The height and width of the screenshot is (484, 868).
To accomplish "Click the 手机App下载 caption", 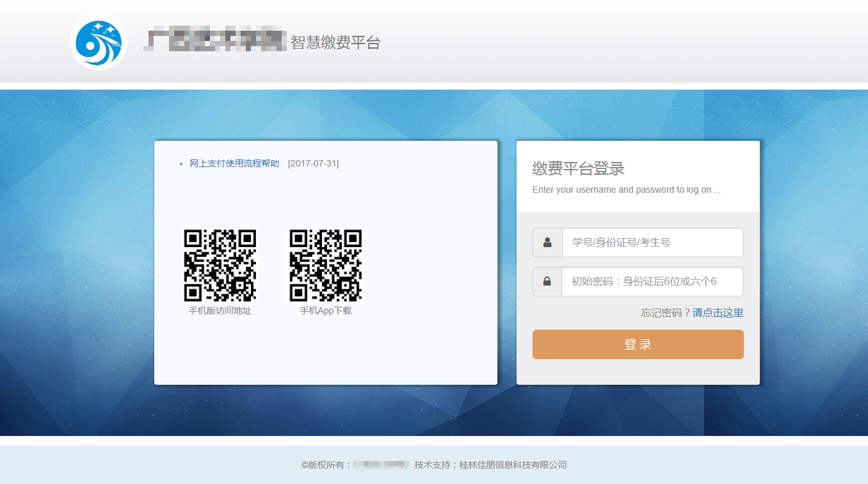I will click(x=326, y=311).
